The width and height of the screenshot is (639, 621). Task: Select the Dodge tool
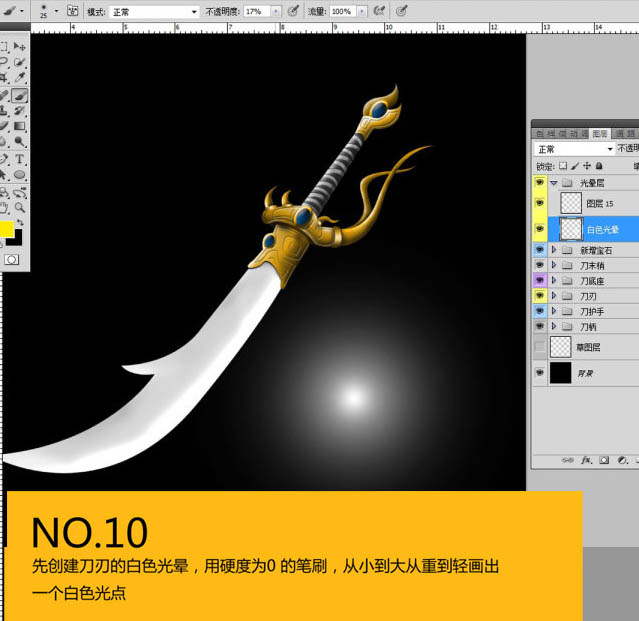19,142
